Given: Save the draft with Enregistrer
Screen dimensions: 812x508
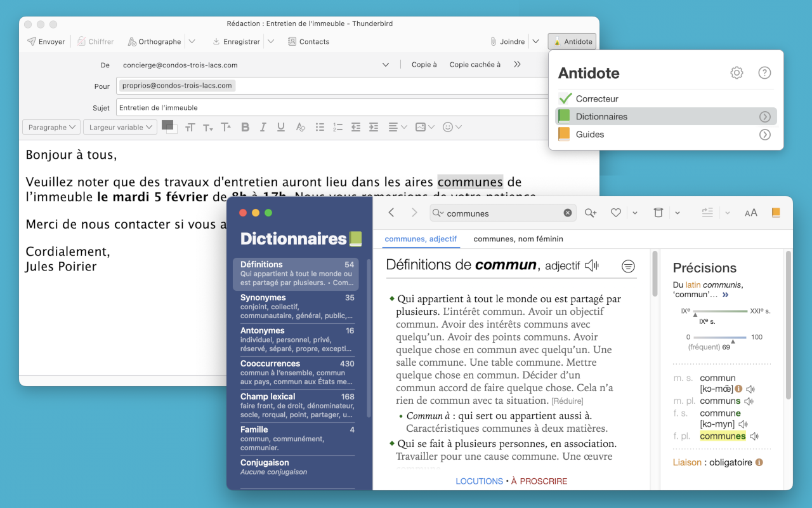Looking at the screenshot, I should (x=236, y=41).
